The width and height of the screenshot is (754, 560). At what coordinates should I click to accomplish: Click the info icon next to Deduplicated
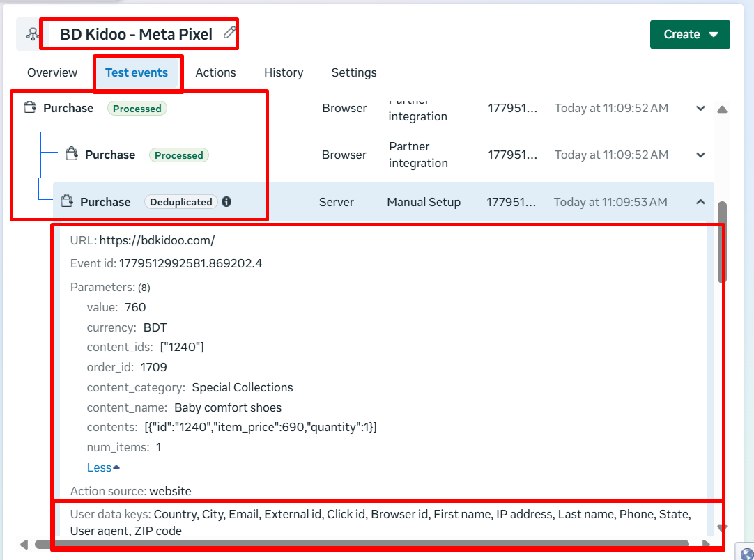(226, 202)
